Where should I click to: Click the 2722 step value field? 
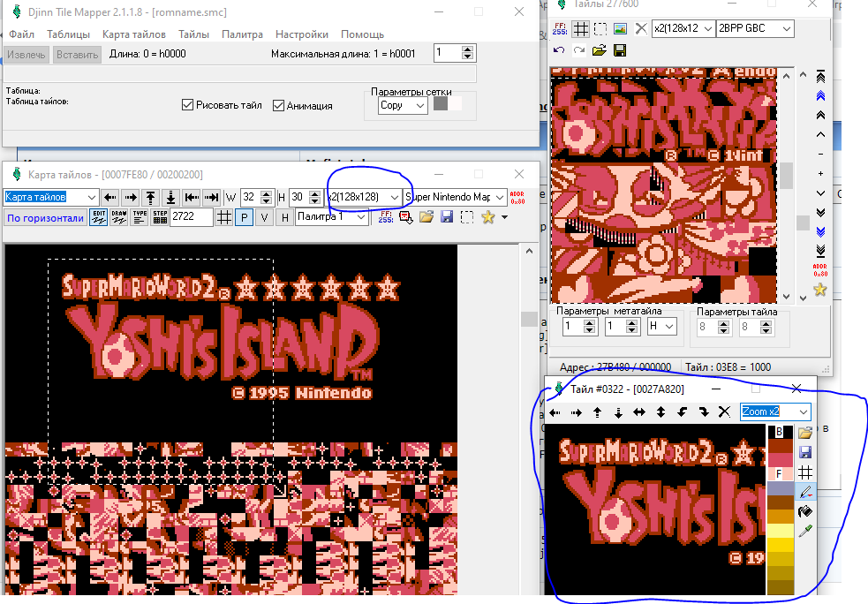pyautogui.click(x=191, y=217)
